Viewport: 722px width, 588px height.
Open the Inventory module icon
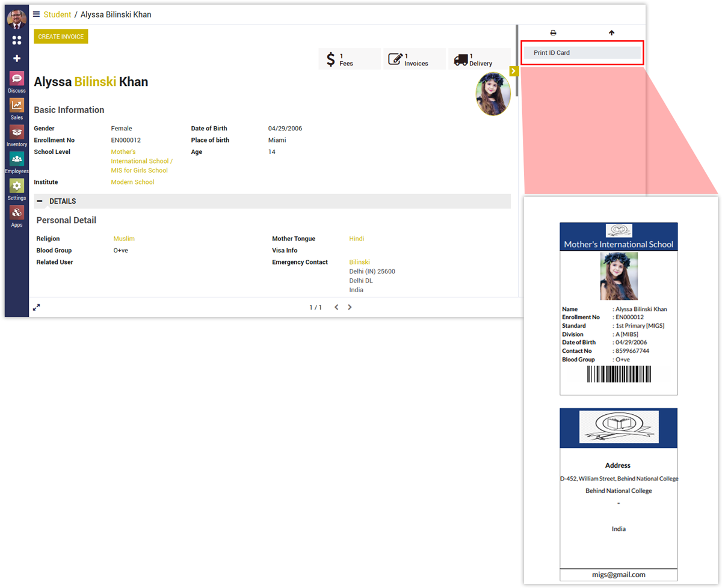[17, 133]
